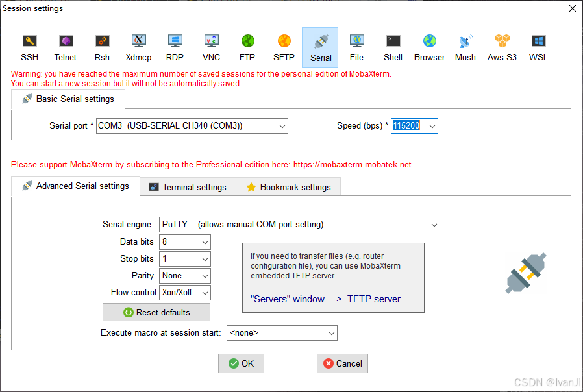
Task: Switch to Basic Serial settings tab
Action: tap(68, 99)
